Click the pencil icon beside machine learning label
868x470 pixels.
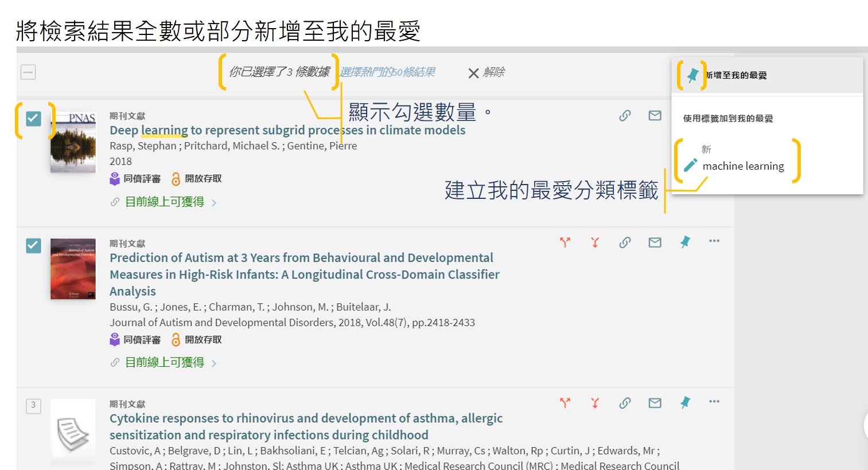(x=690, y=166)
